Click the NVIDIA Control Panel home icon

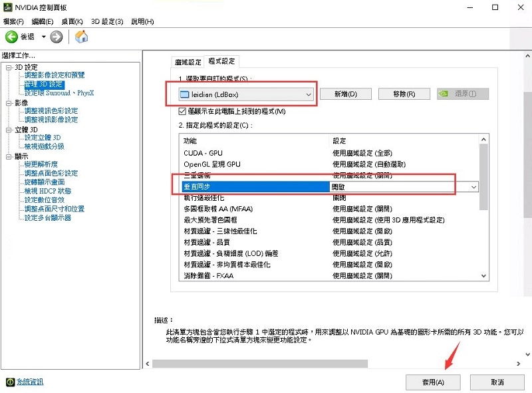click(81, 37)
